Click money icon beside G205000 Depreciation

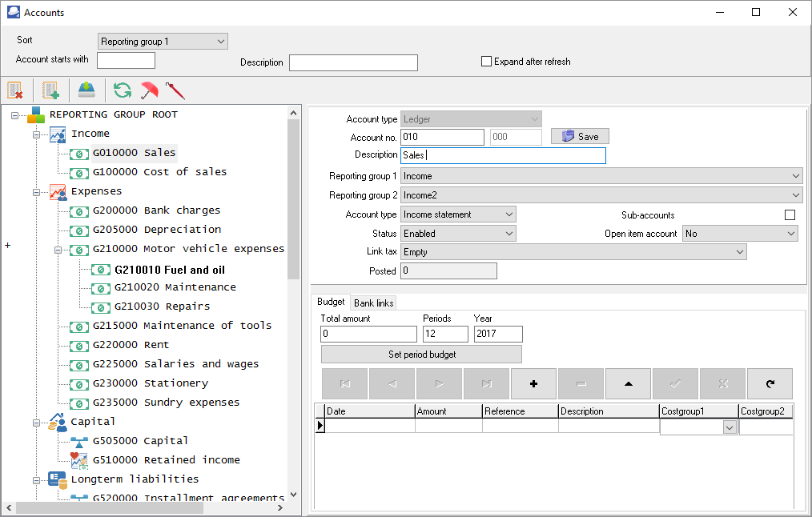tap(79, 230)
